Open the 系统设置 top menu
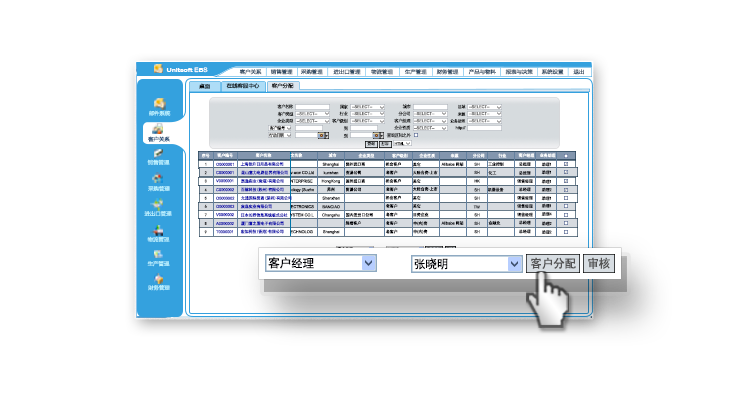This screenshot has height=400, width=740. point(552,72)
